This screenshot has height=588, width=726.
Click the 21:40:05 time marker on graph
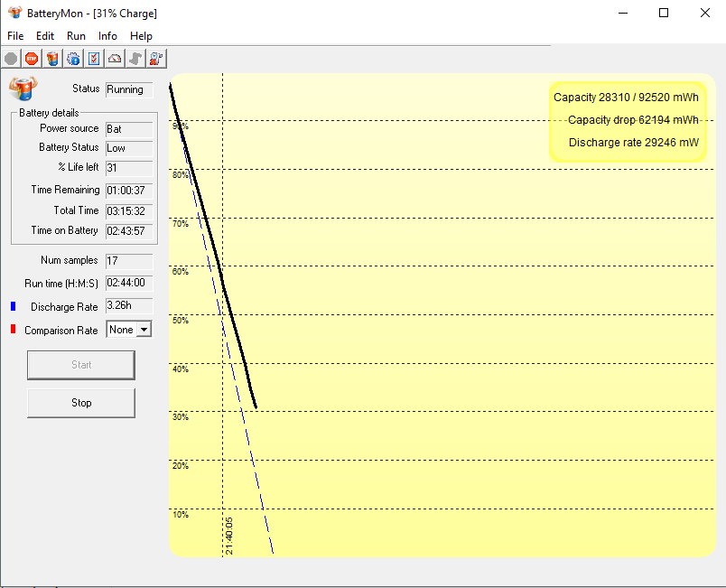coord(229,536)
